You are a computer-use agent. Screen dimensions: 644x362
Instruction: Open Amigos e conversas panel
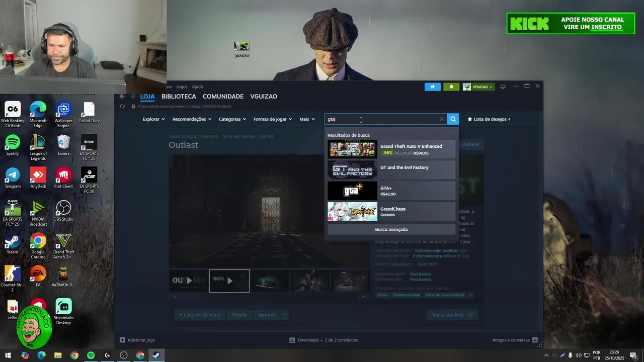tap(515, 340)
